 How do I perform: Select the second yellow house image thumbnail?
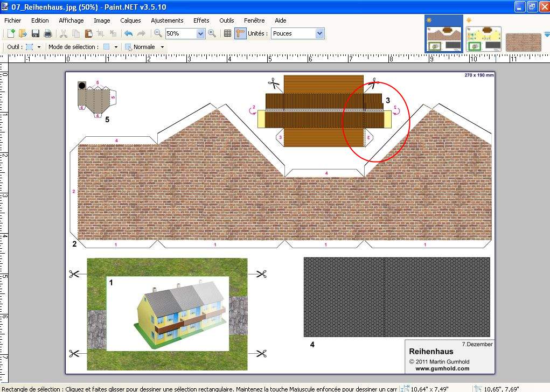483,39
